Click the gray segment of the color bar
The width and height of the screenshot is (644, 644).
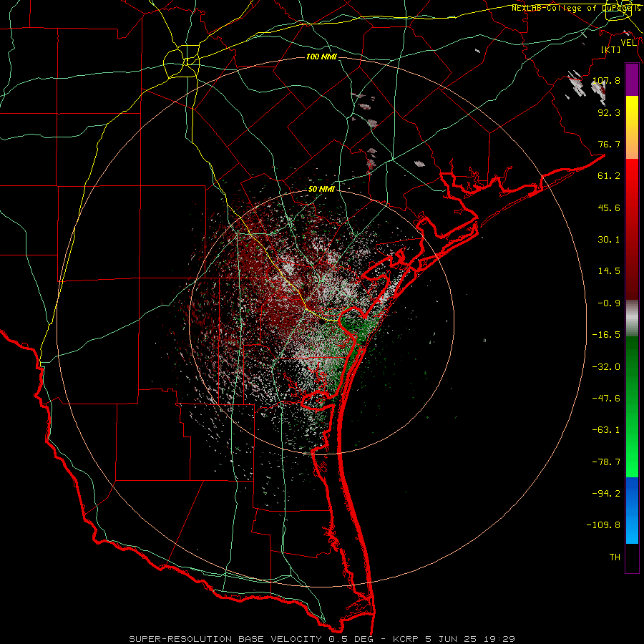tap(632, 318)
